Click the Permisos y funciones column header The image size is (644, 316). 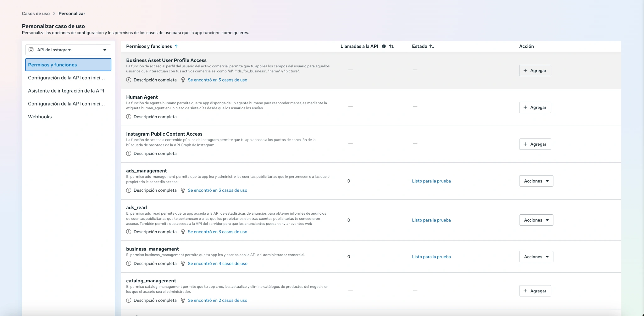click(149, 46)
